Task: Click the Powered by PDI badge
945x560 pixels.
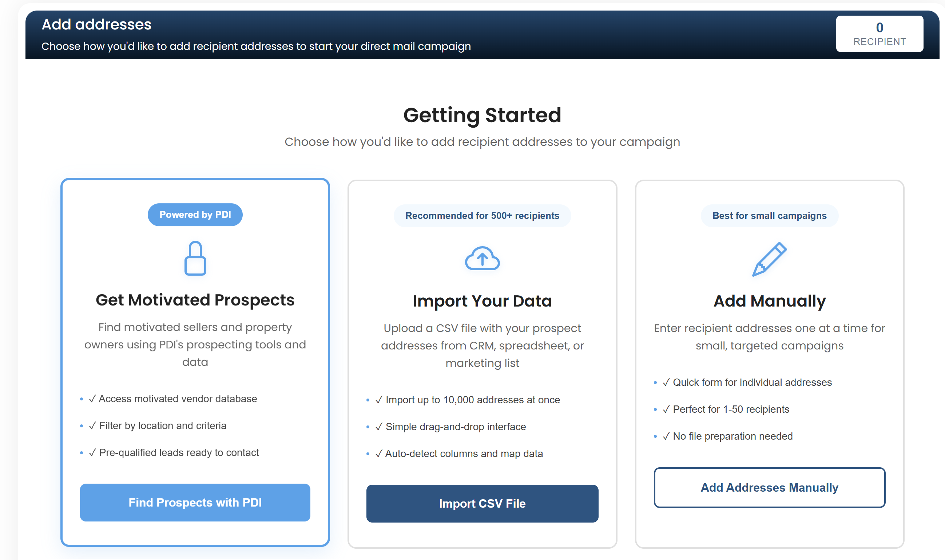Action: 195,214
